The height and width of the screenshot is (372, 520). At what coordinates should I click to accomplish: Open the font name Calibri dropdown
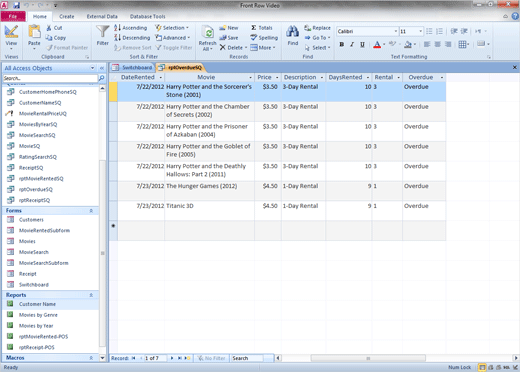(x=396, y=31)
